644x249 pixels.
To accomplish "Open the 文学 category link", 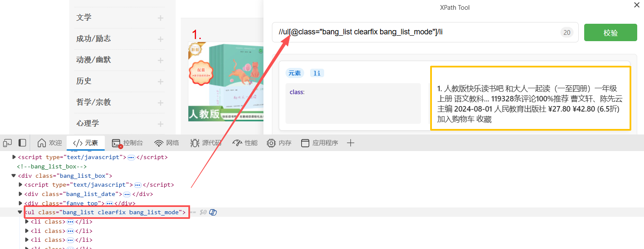I will point(84,17).
